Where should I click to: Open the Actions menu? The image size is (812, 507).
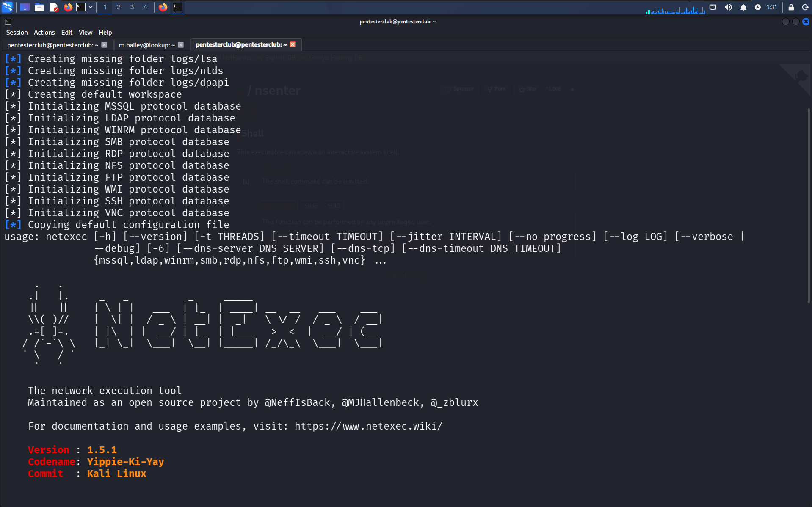[44, 33]
